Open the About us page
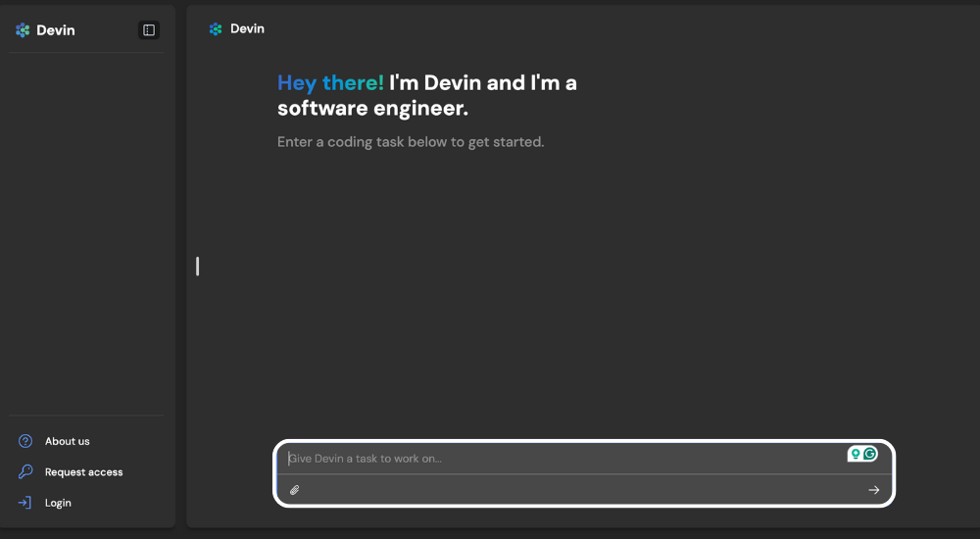The height and width of the screenshot is (539, 980). coord(67,441)
